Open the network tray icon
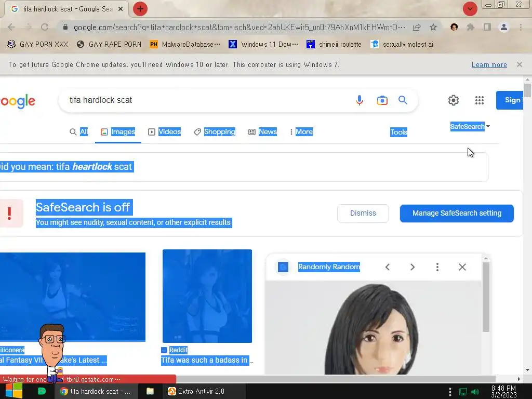Viewport: 532px width, 399px height. coord(463,392)
